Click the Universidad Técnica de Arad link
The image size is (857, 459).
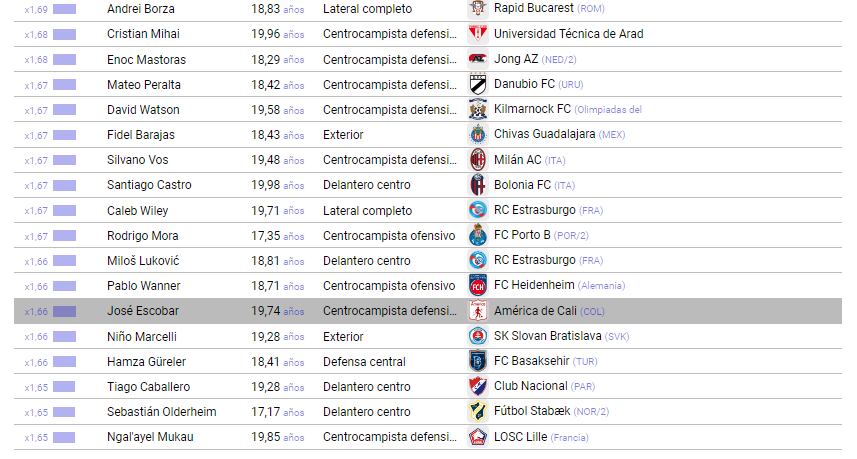[568, 34]
